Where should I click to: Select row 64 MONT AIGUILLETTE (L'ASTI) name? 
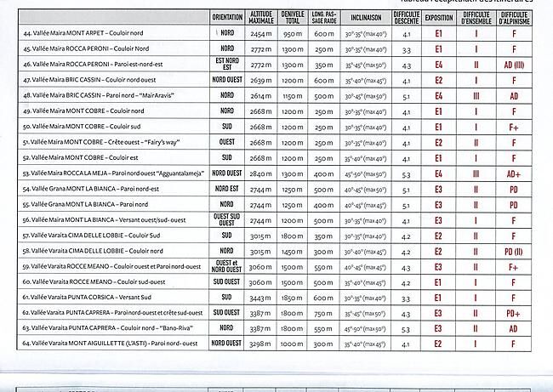[110, 343]
